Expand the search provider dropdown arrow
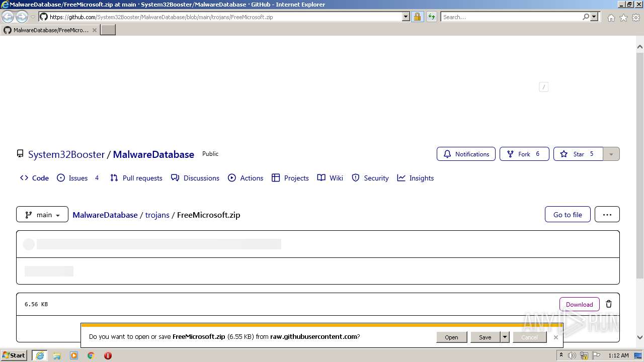The width and height of the screenshot is (644, 362). 594,17
